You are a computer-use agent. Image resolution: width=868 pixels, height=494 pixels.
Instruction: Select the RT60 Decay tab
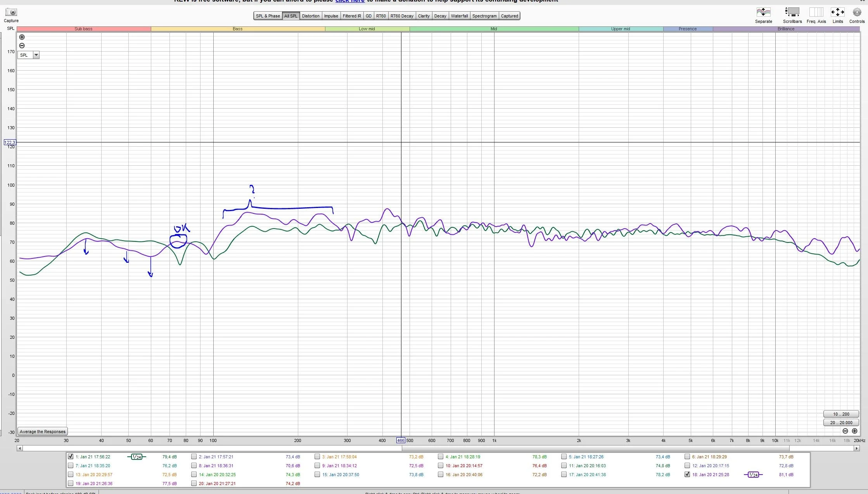402,16
